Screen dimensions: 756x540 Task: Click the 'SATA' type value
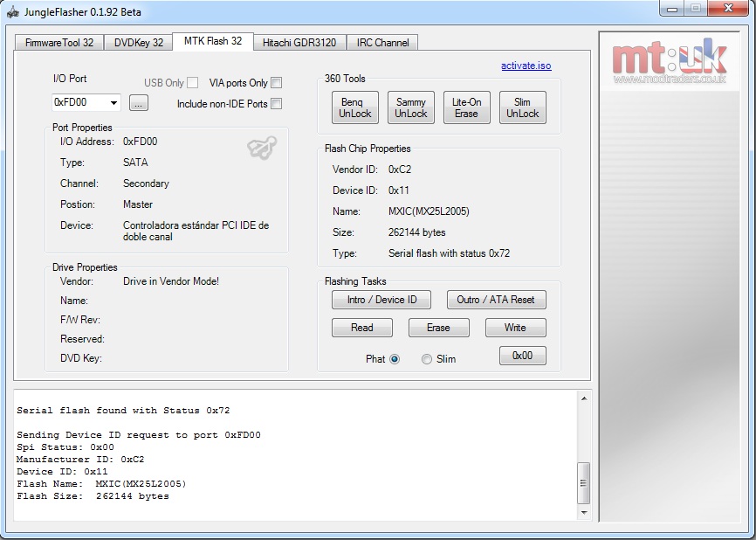(135, 163)
